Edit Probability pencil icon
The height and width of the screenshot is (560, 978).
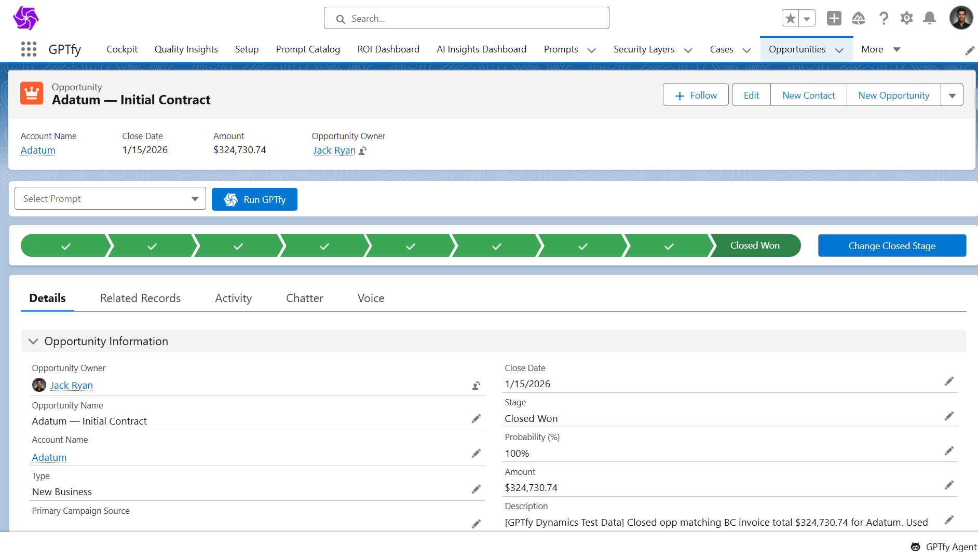point(949,451)
